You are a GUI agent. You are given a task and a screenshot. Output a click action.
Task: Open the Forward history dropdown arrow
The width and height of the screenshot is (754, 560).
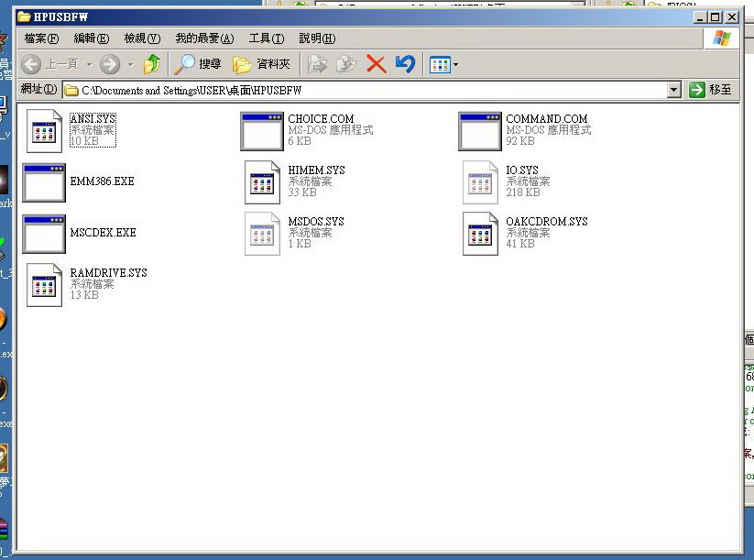point(130,64)
